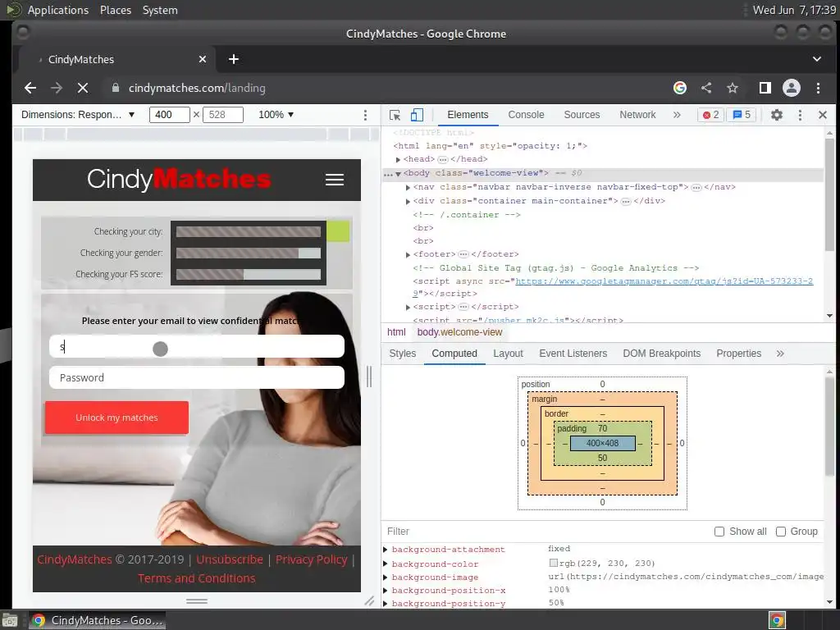Expand background-attachment computed property

(x=386, y=550)
